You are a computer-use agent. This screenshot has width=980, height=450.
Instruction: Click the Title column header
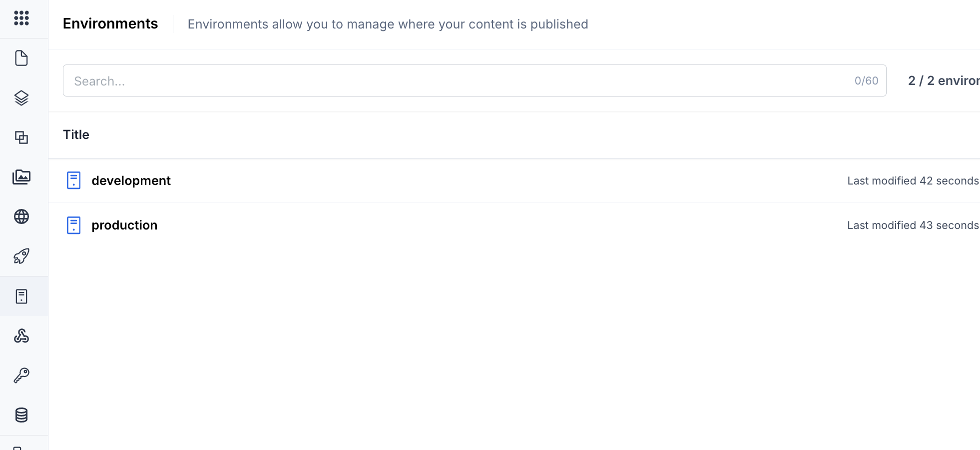(76, 134)
